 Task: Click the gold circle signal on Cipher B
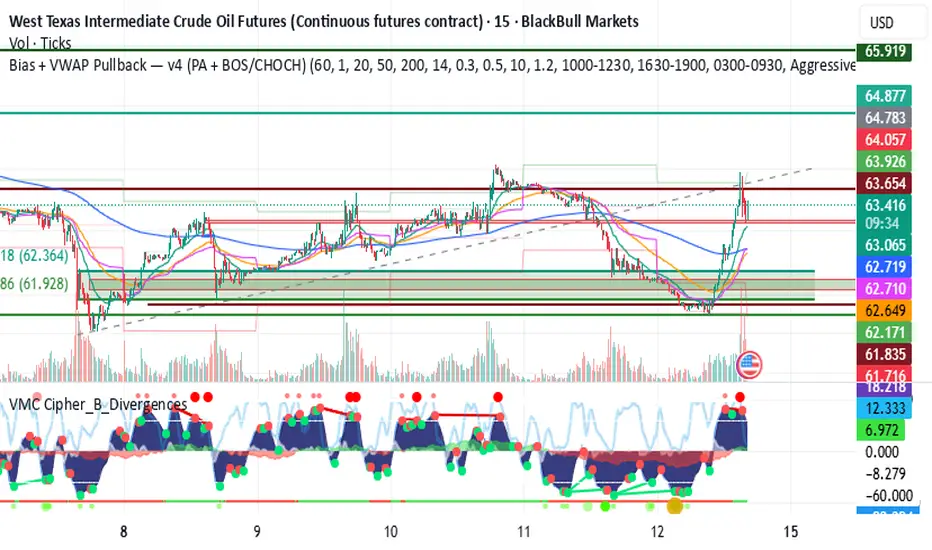point(674,506)
